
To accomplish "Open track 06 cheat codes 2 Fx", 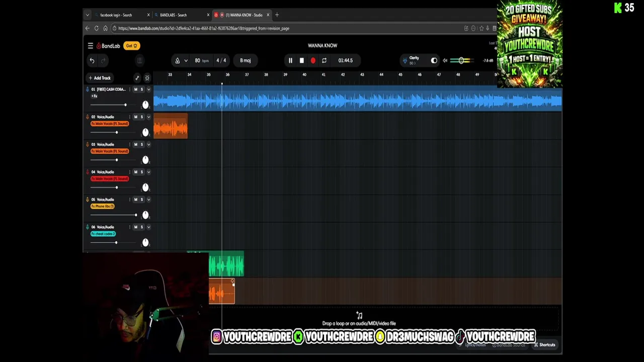I will pos(103,234).
